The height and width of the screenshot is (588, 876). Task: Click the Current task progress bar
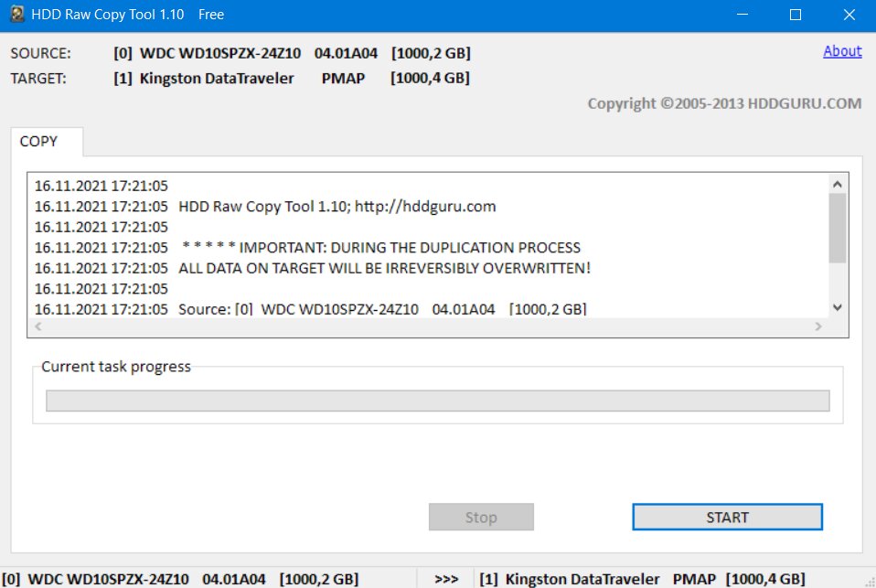click(437, 401)
